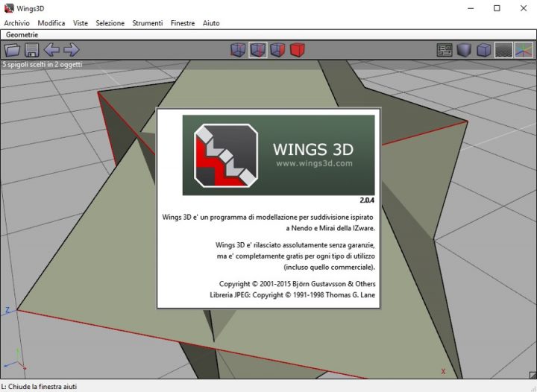The image size is (537, 392).
Task: Open the Strumenti menu
Action: click(x=148, y=23)
